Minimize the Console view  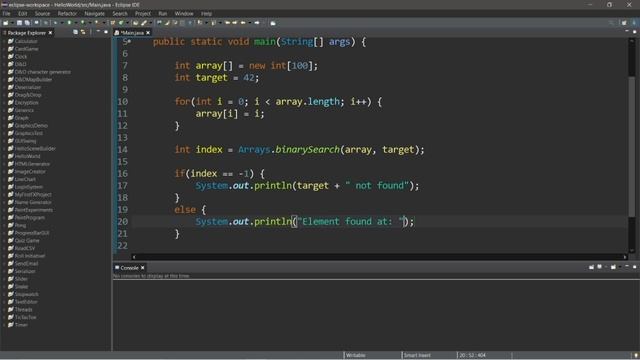point(627,267)
